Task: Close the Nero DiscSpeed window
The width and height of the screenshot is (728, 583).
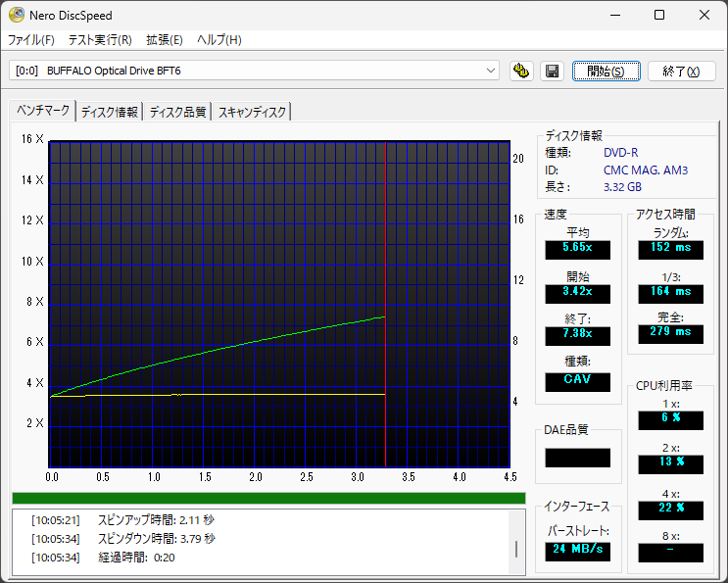Action: (704, 16)
